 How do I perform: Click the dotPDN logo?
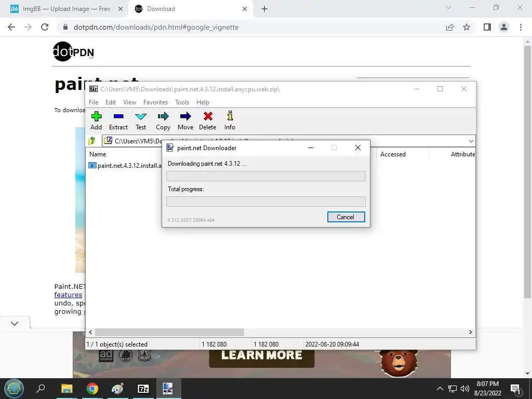click(x=73, y=51)
